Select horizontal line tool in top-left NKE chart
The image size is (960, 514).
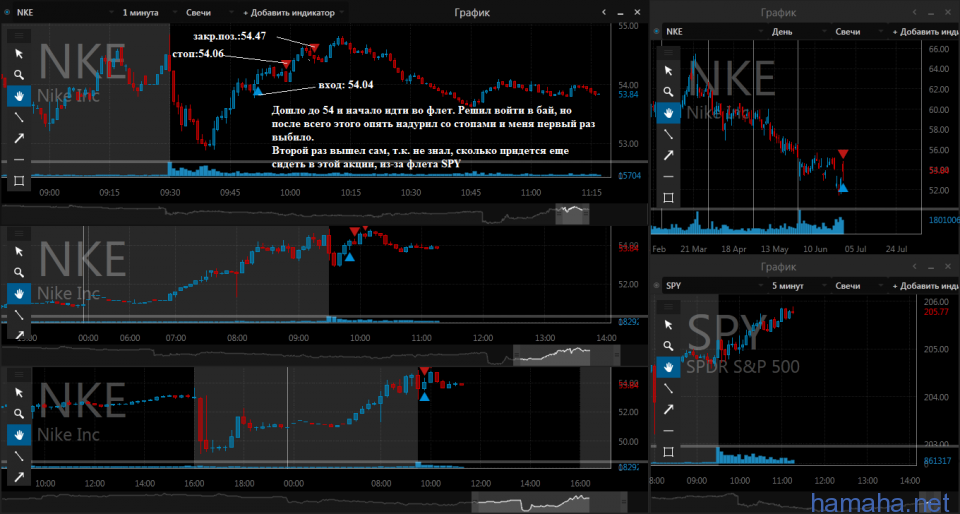pos(19,159)
